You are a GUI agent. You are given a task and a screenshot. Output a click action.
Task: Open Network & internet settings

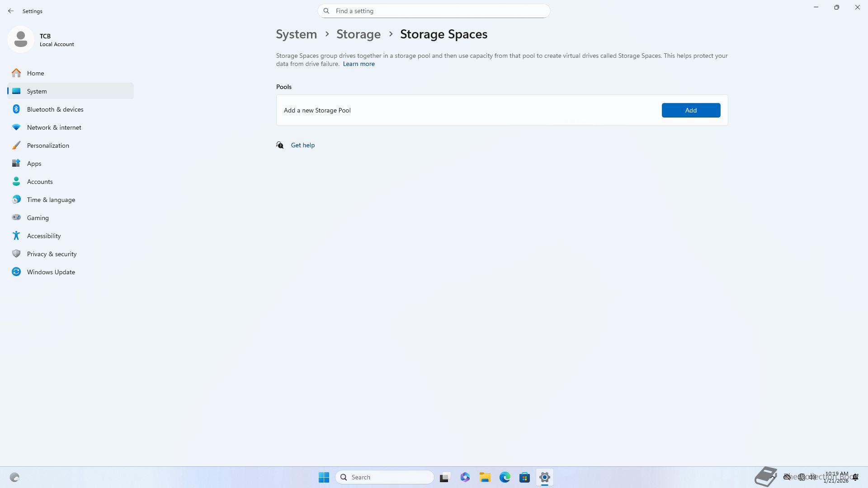54,127
